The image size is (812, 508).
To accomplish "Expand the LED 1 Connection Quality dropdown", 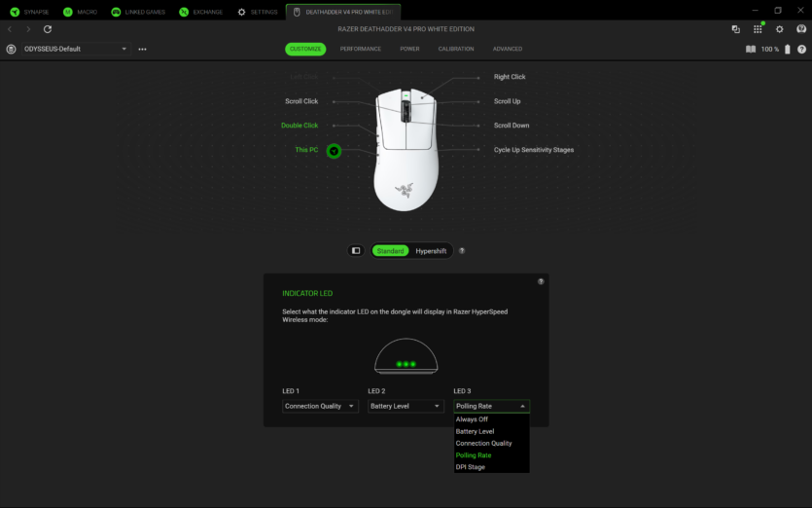I will [x=320, y=406].
